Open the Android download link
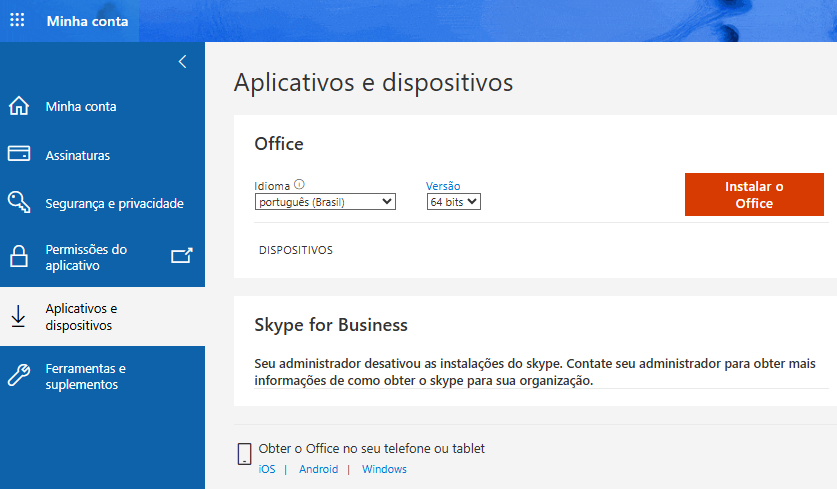This screenshot has height=489, width=837. pyautogui.click(x=319, y=469)
